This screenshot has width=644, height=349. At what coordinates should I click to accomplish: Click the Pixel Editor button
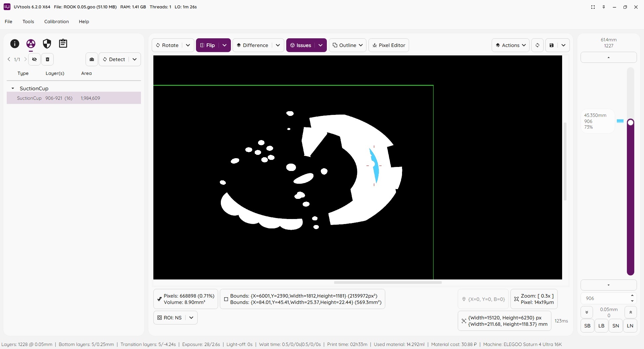click(389, 45)
